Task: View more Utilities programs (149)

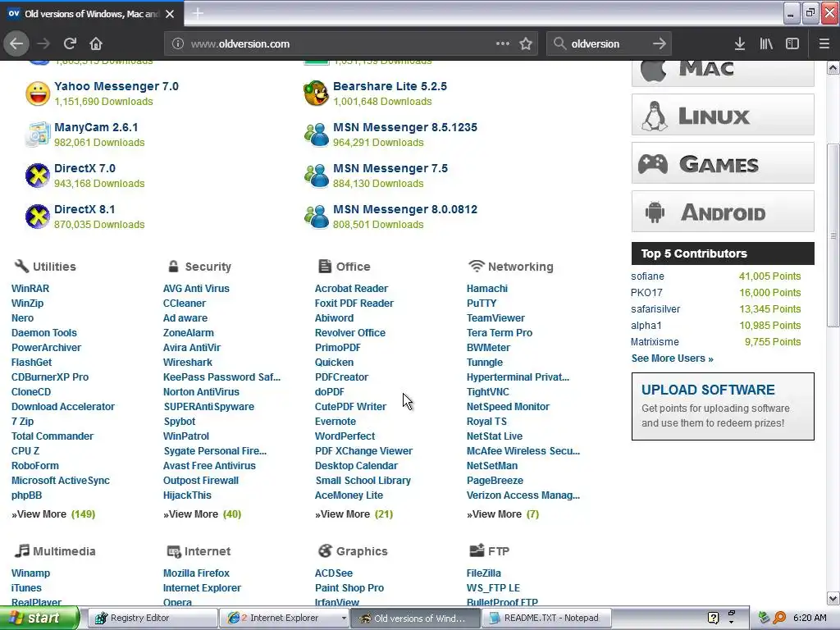Action: pos(53,514)
